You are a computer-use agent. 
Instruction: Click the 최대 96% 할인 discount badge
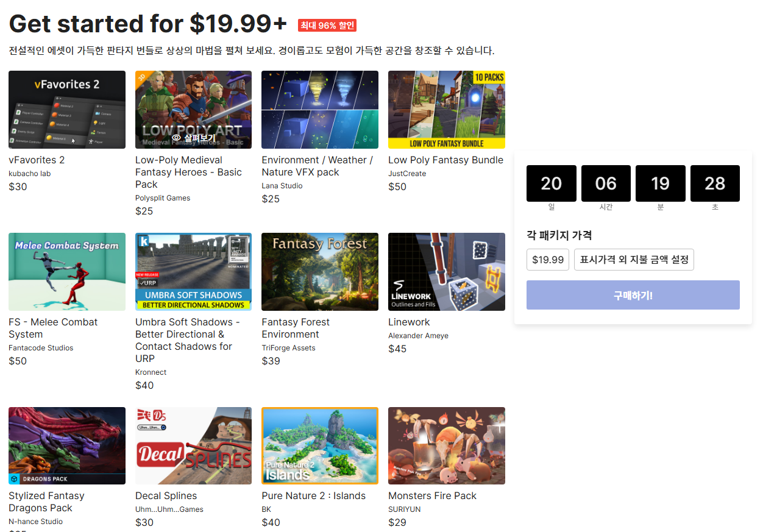click(327, 26)
